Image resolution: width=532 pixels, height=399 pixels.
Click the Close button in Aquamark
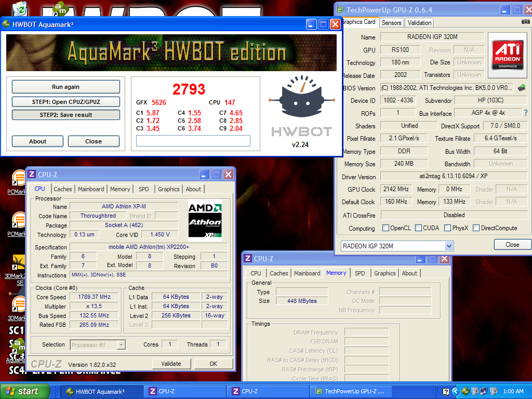click(x=94, y=141)
